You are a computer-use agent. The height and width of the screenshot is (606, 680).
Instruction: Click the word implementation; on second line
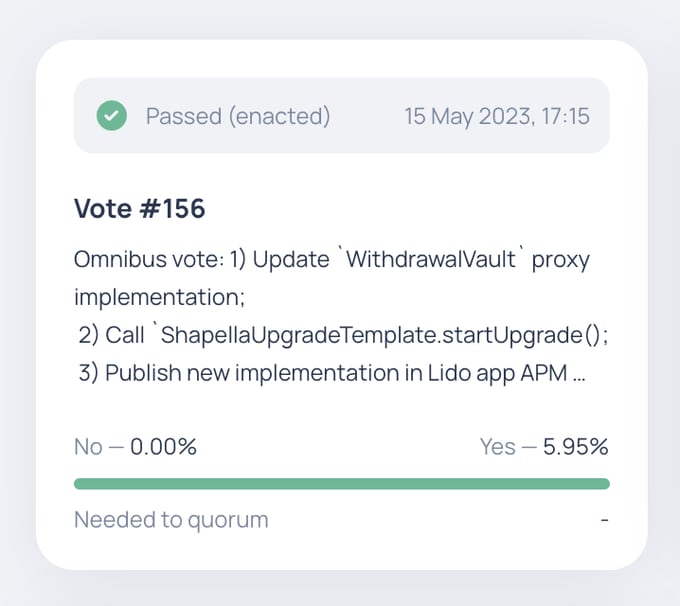click(160, 298)
